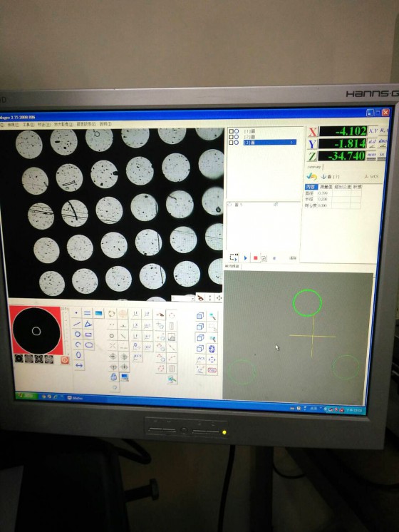Choose the circle measurement tool

click(78, 334)
